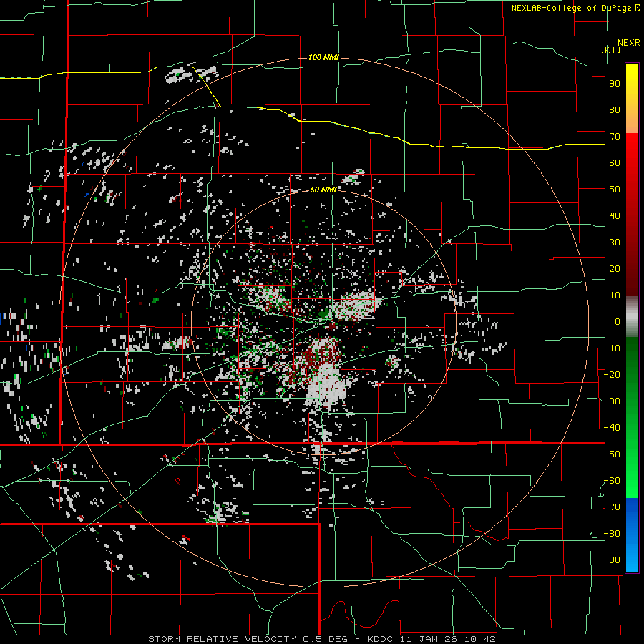This screenshot has height=644, width=644.
Task: Click the 40 label on velocity scale
Action: (x=615, y=216)
